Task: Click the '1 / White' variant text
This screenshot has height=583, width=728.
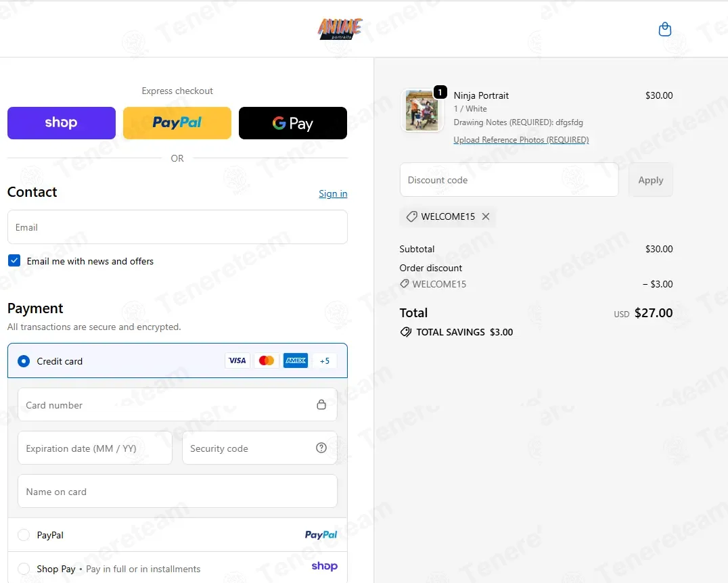Action: click(x=470, y=109)
